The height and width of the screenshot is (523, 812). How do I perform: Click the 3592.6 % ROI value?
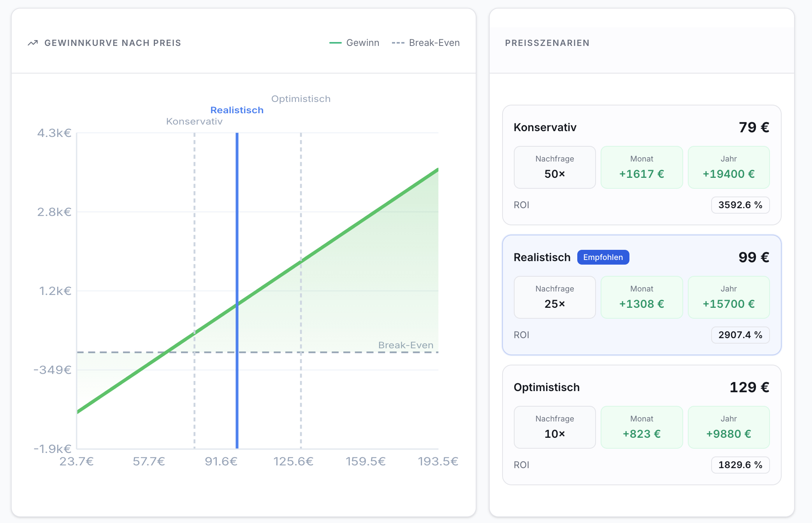(x=740, y=205)
